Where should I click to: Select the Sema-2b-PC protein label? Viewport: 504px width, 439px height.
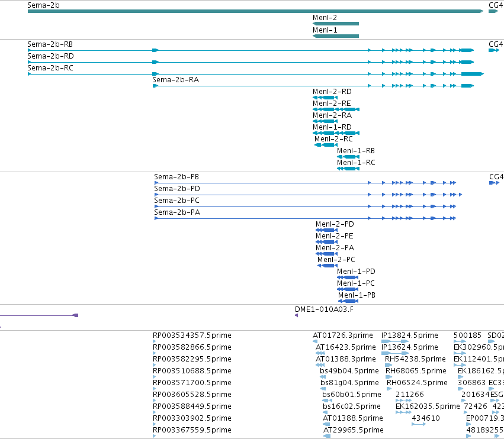coord(176,201)
